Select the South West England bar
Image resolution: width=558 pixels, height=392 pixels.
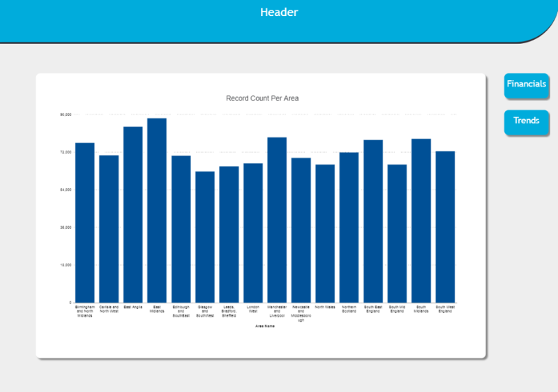click(x=445, y=227)
